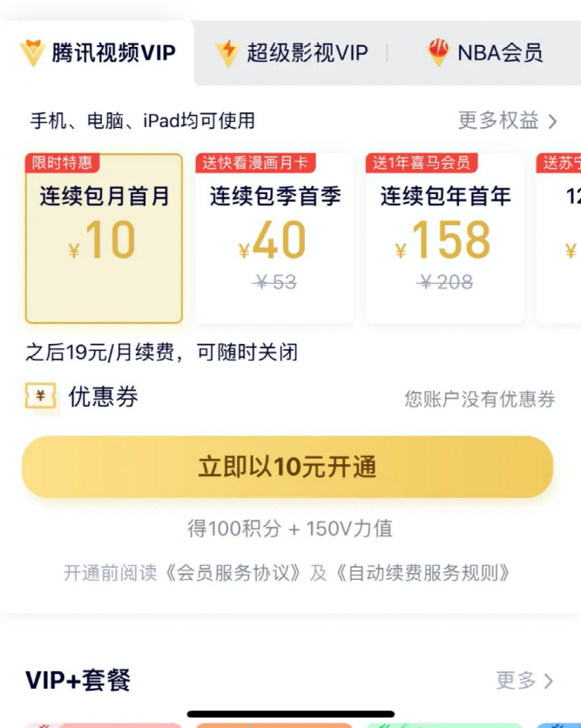Select the ¥158 连续包年首年 plan
The width and height of the screenshot is (581, 728).
445,235
